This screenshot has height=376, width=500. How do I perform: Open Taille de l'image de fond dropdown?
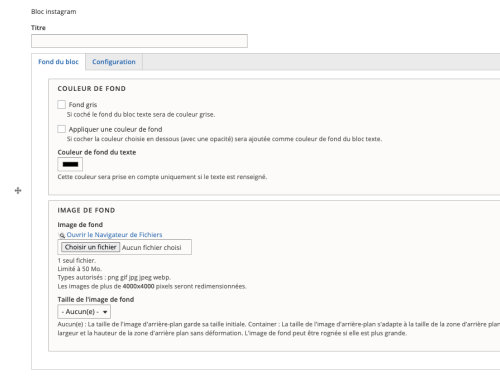coord(84,312)
